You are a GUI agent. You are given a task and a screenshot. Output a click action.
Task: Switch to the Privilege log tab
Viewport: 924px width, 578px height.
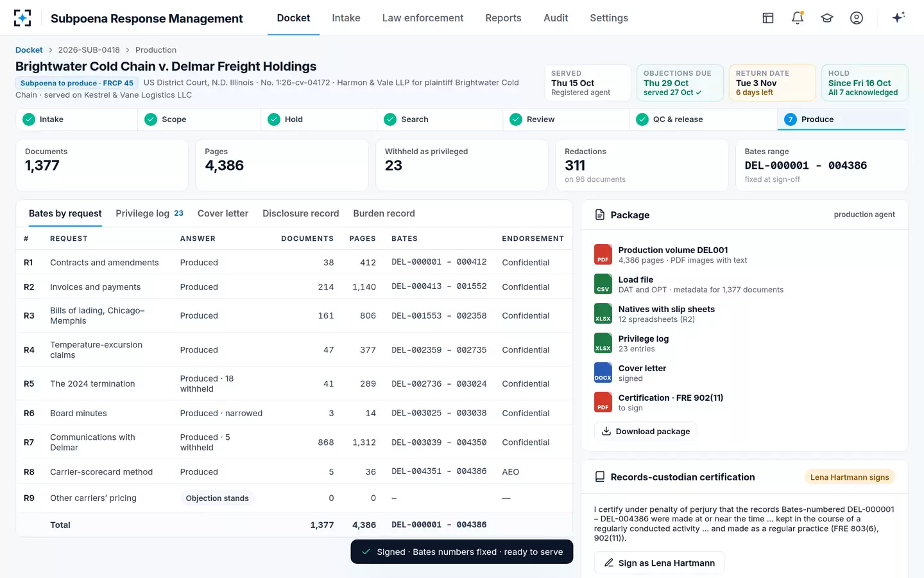150,213
